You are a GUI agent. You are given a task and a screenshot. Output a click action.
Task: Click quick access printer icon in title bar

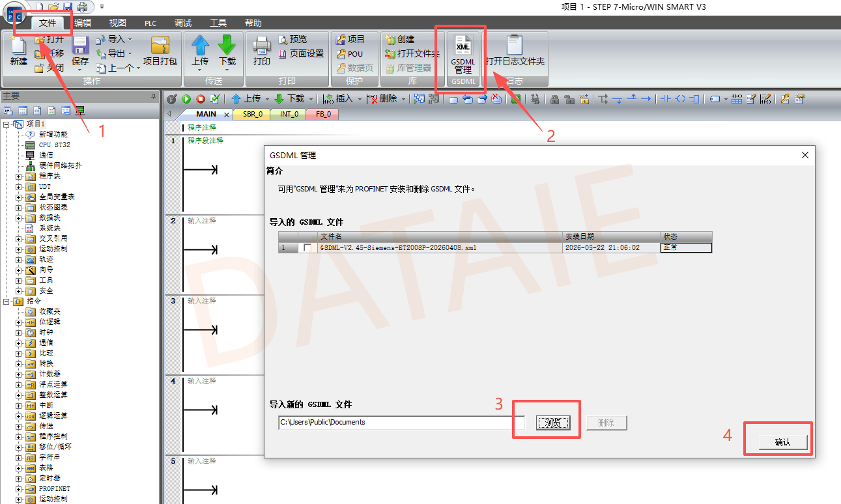(82, 7)
